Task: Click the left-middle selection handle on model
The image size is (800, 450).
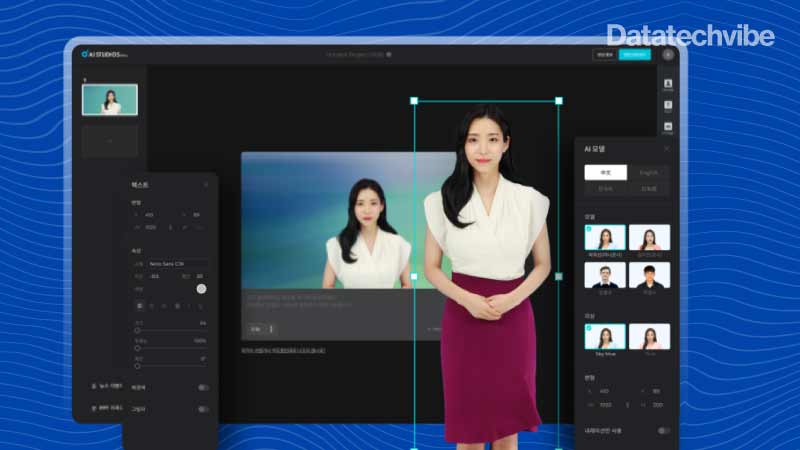Action: pyautogui.click(x=414, y=276)
